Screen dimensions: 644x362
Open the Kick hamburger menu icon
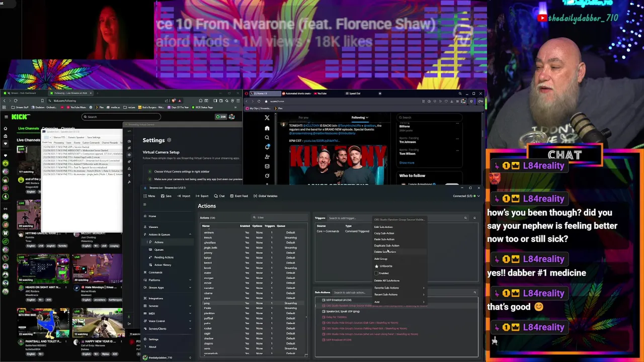click(6, 117)
